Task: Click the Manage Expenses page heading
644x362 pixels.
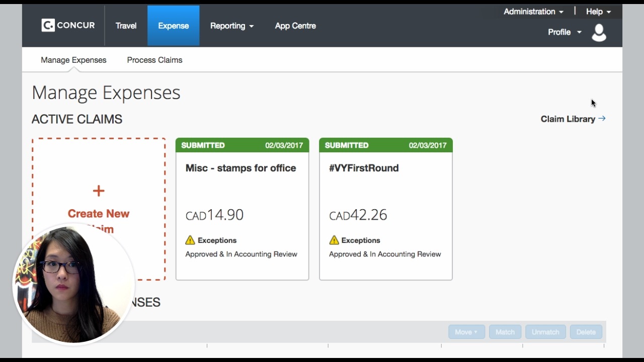Action: [x=106, y=93]
